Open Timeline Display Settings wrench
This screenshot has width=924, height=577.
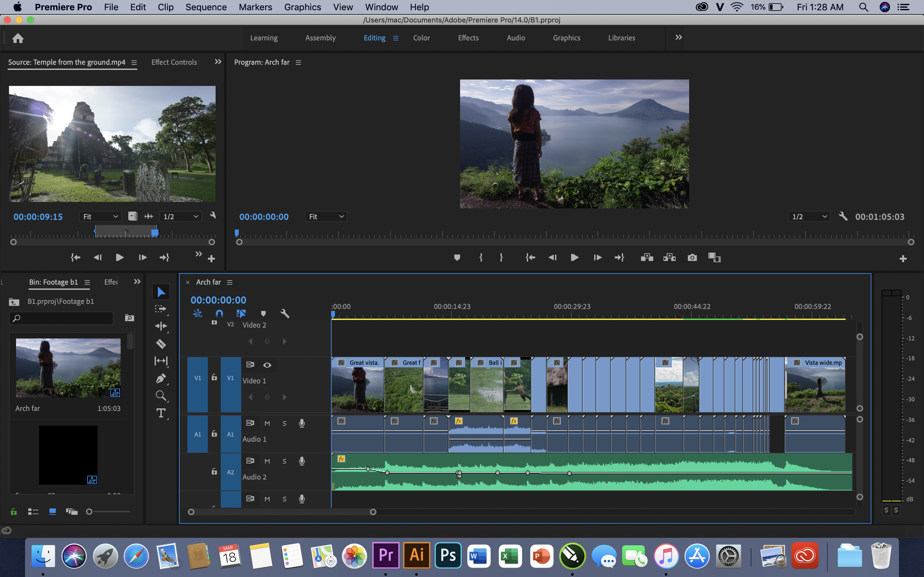coord(285,314)
